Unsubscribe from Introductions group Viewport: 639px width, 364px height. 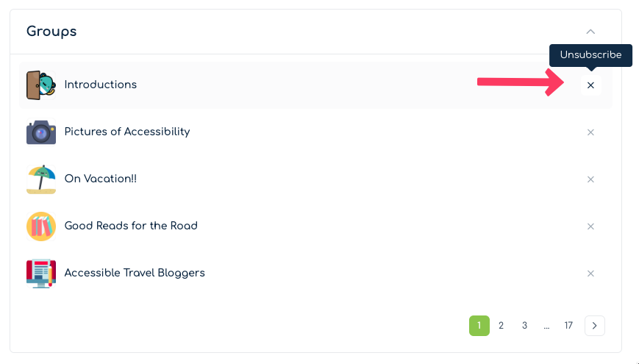point(590,85)
